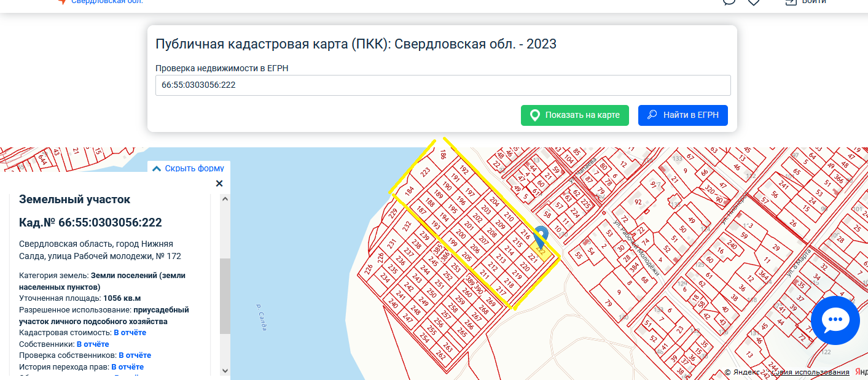The width and height of the screenshot is (868, 380).
Task: Open В отчёте link for Проверка собственников
Action: click(135, 355)
